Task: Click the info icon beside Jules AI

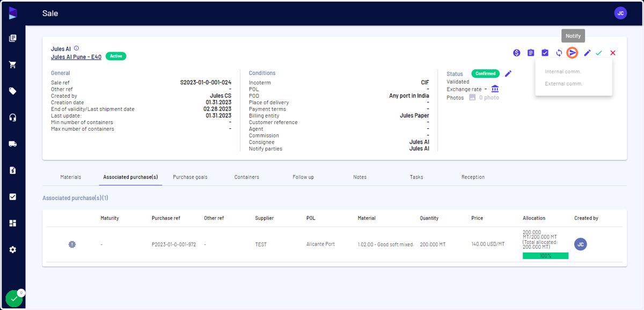Action: click(76, 48)
